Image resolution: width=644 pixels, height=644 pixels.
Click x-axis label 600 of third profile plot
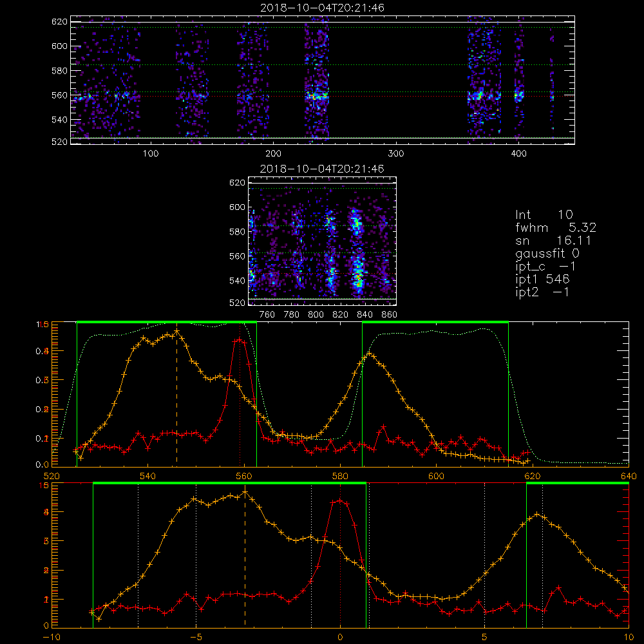[x=437, y=477]
